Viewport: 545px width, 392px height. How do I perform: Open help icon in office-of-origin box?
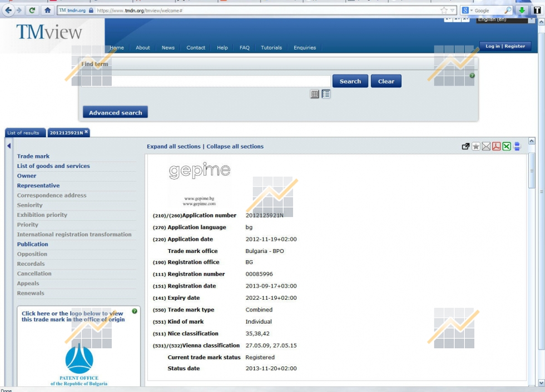point(135,311)
